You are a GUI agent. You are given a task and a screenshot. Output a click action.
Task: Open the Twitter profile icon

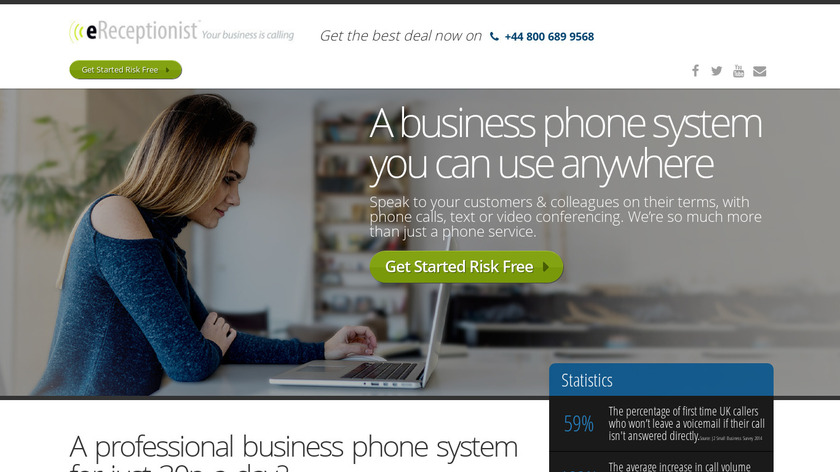pos(717,71)
